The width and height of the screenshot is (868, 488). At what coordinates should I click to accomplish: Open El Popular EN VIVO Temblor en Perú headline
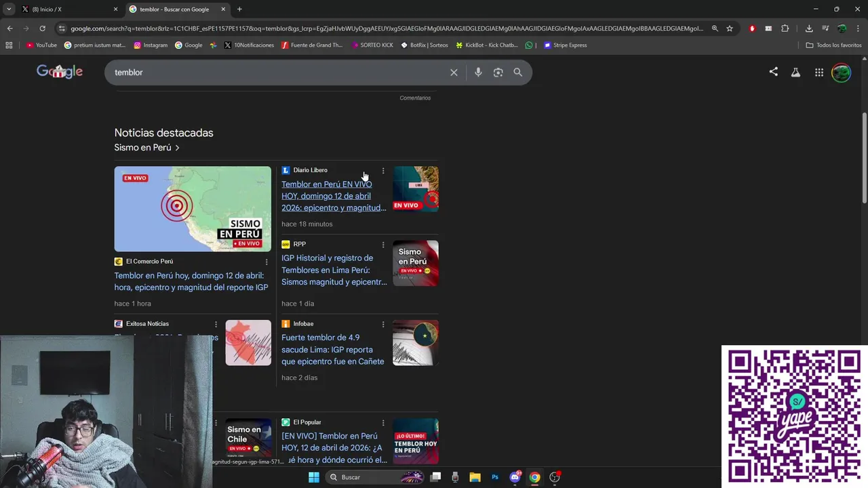coord(334,448)
